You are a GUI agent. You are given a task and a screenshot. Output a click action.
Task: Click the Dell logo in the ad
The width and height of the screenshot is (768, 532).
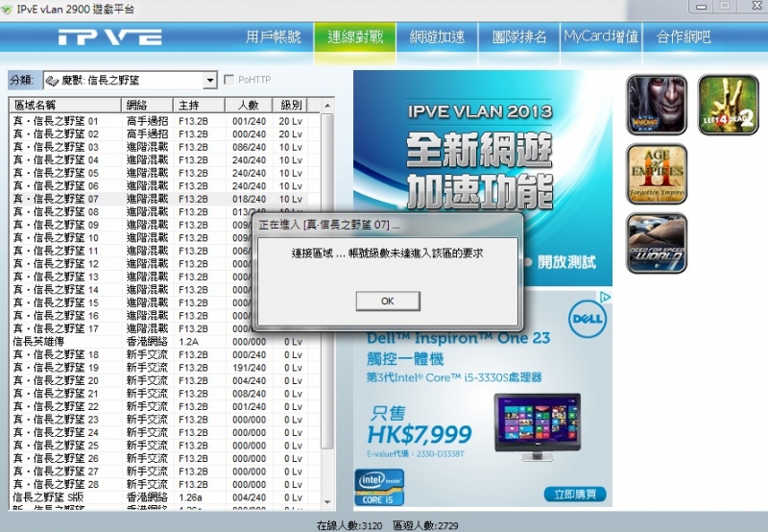coord(588,320)
